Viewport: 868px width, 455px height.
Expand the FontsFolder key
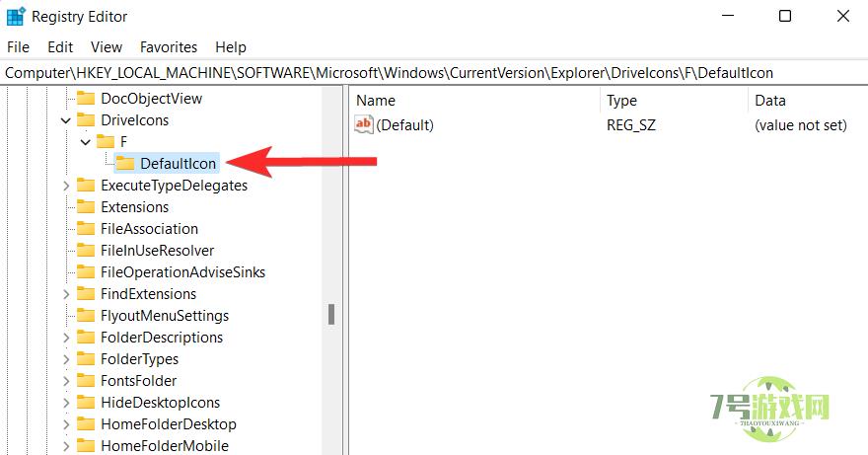[x=66, y=381]
